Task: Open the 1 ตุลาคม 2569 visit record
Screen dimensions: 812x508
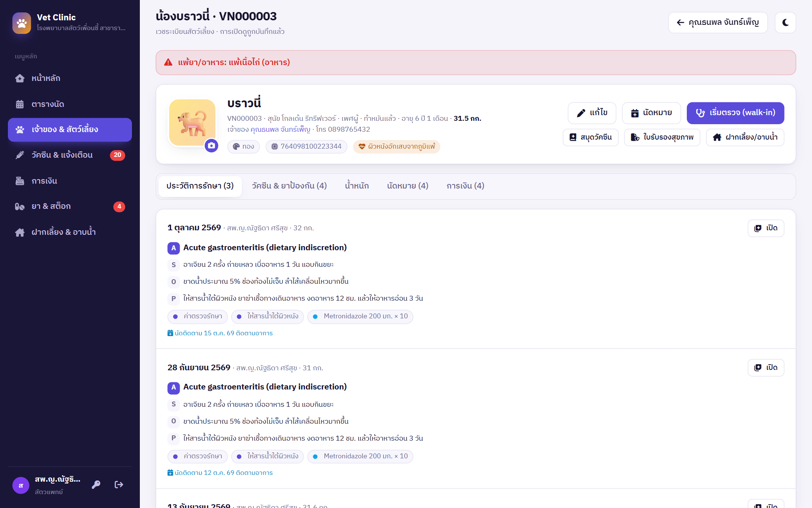Action: coord(766,228)
